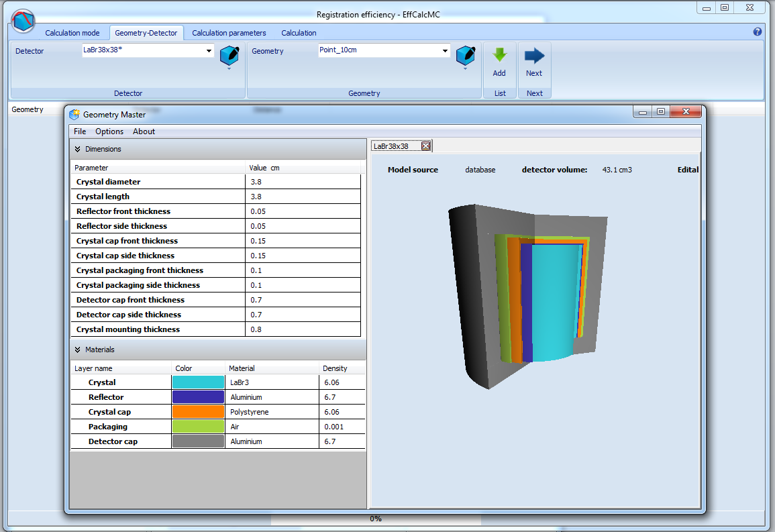The image size is (775, 532).
Task: Open the help question mark icon
Action: point(758,32)
